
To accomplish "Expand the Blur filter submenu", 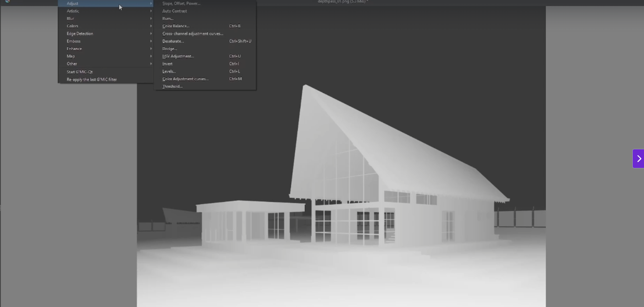I will pyautogui.click(x=70, y=19).
